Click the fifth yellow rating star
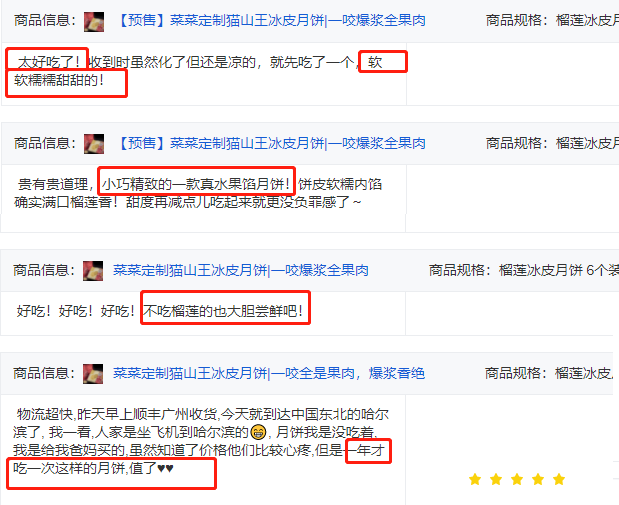Screen dimensions: 619x505 pos(559,479)
